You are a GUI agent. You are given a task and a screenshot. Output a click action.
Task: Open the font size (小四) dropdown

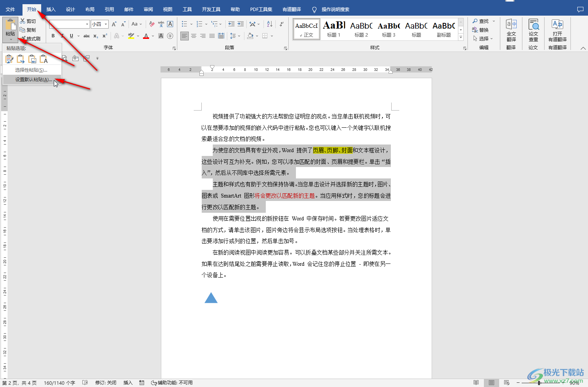(x=106, y=24)
